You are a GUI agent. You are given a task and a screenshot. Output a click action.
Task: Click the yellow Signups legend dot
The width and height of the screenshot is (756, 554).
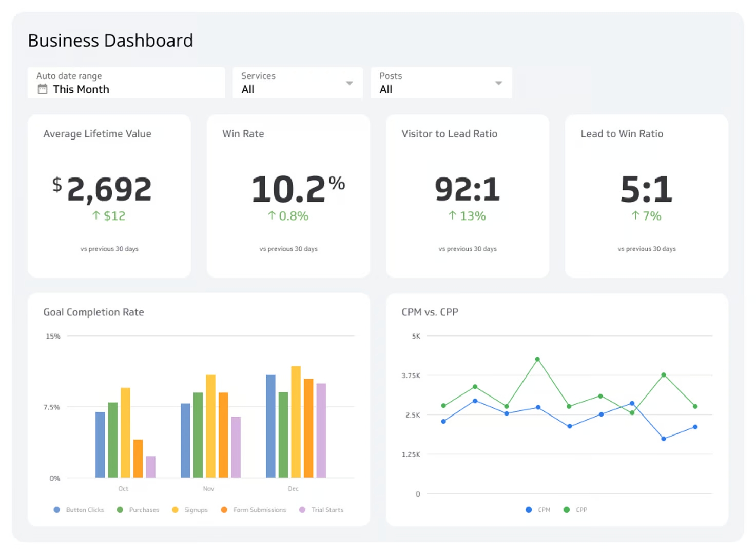point(175,509)
